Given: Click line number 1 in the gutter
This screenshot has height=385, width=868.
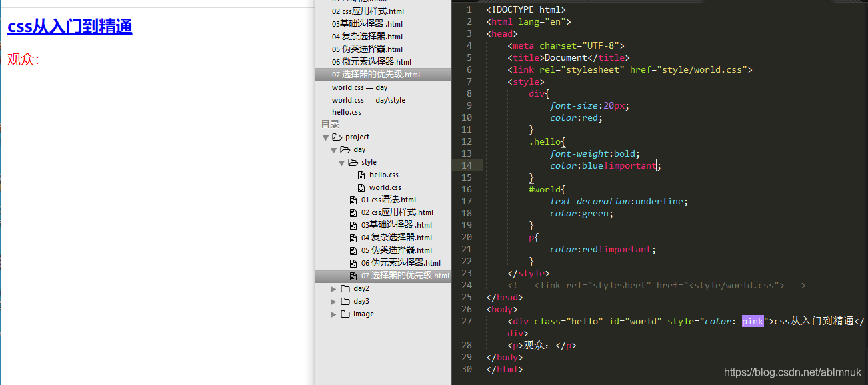Looking at the screenshot, I should pyautogui.click(x=469, y=9).
